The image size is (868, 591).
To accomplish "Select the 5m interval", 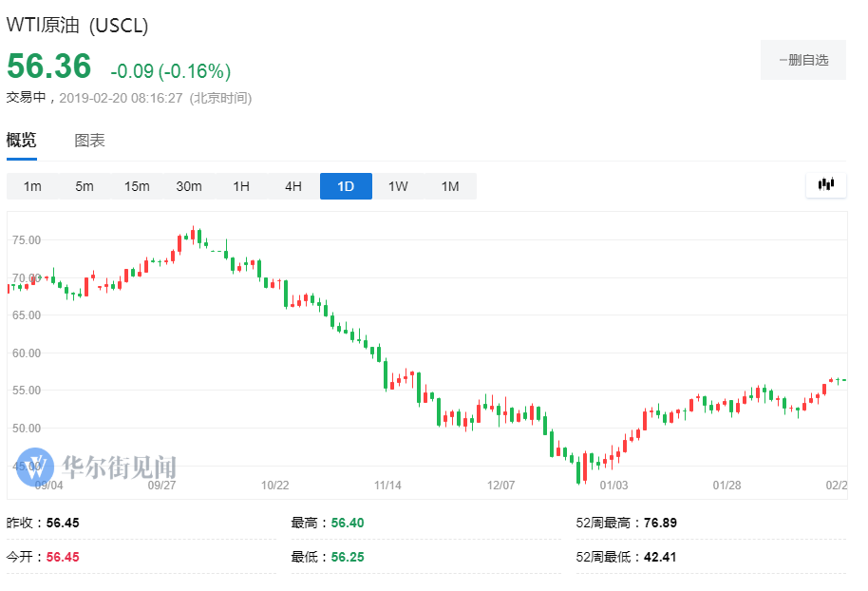I will tap(85, 186).
